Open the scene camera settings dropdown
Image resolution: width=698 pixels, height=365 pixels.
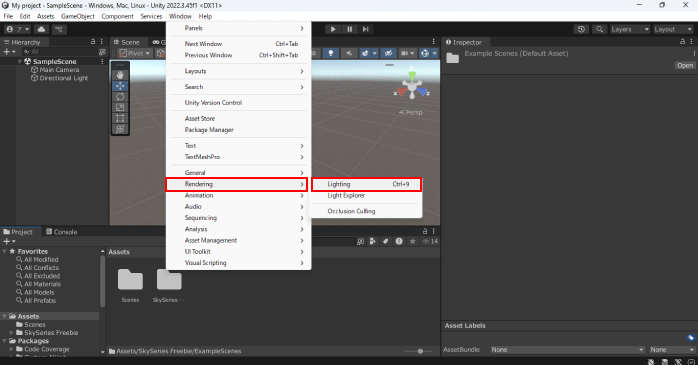[x=408, y=53]
